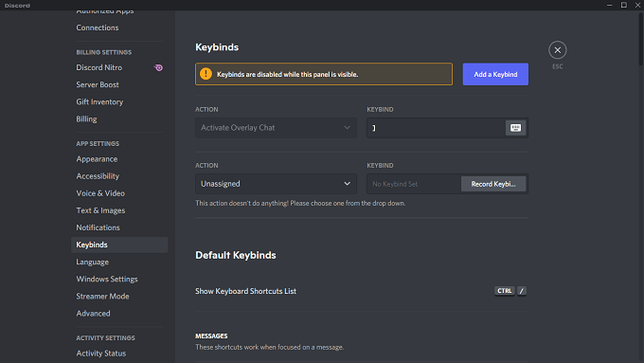Click the No Keybind Set input field
644x363 pixels.
coord(413,184)
